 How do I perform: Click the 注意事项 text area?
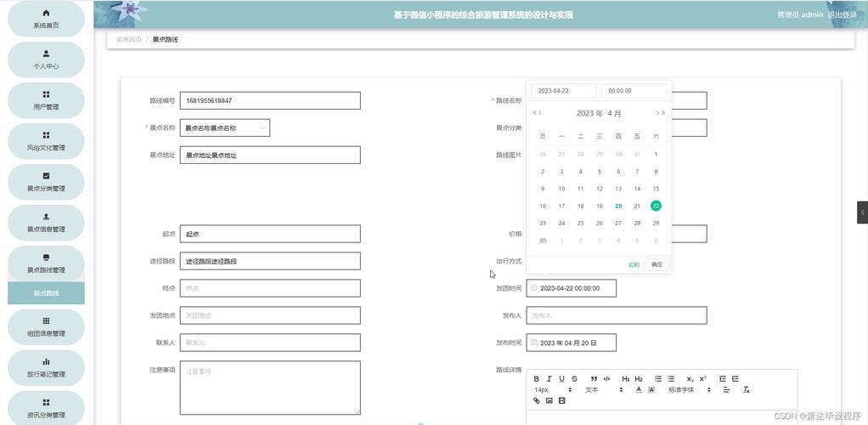pyautogui.click(x=270, y=388)
